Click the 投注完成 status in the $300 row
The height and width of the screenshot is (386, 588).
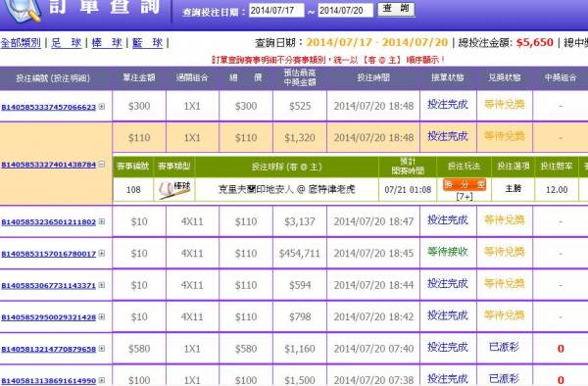[x=448, y=104]
